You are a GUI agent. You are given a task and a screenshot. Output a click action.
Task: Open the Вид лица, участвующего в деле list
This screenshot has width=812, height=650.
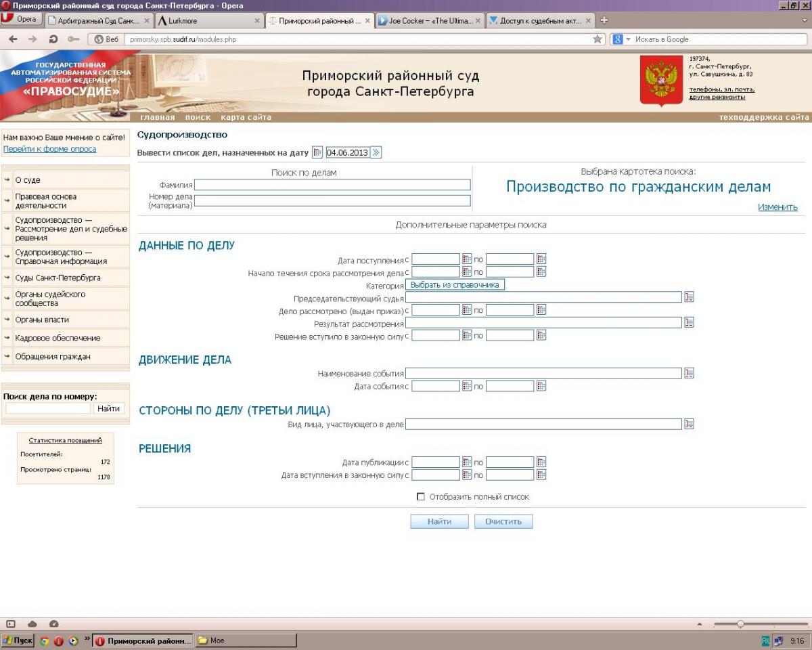pyautogui.click(x=690, y=424)
